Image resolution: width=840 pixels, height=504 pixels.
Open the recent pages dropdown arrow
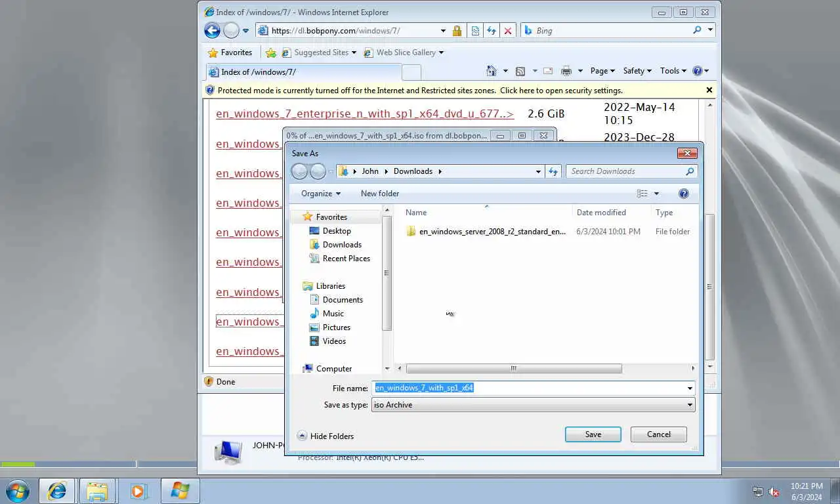245,31
